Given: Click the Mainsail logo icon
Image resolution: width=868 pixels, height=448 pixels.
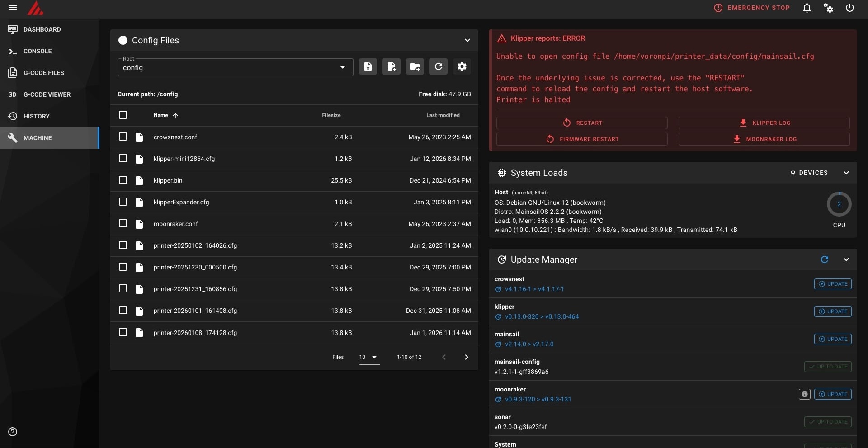Looking at the screenshot, I should pos(35,8).
